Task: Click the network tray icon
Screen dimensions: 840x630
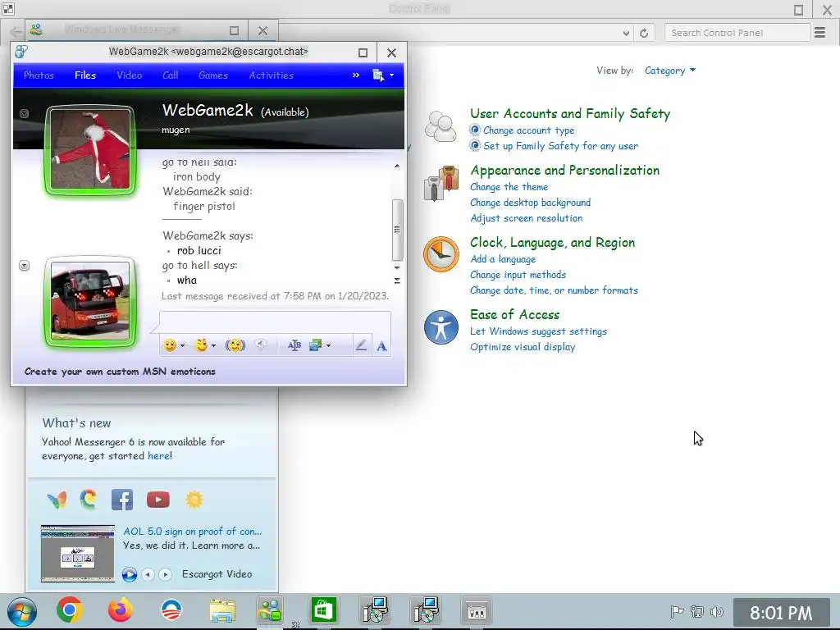Action: pyautogui.click(x=697, y=611)
